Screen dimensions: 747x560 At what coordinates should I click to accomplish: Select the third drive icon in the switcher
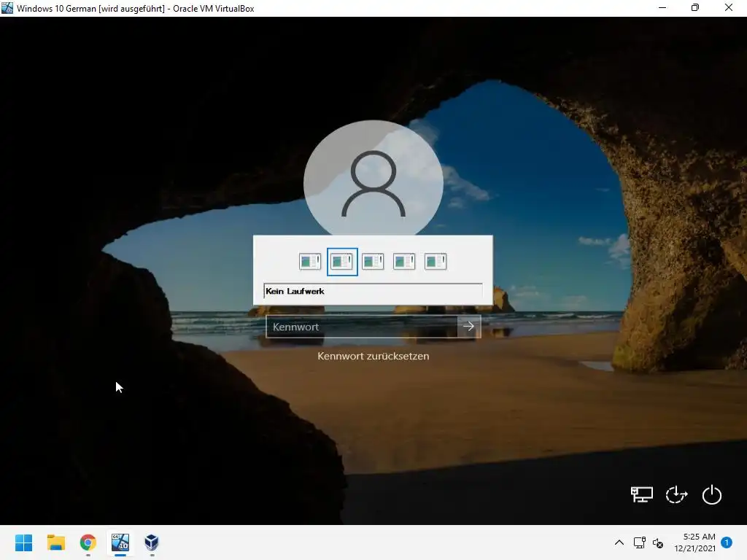pos(373,262)
